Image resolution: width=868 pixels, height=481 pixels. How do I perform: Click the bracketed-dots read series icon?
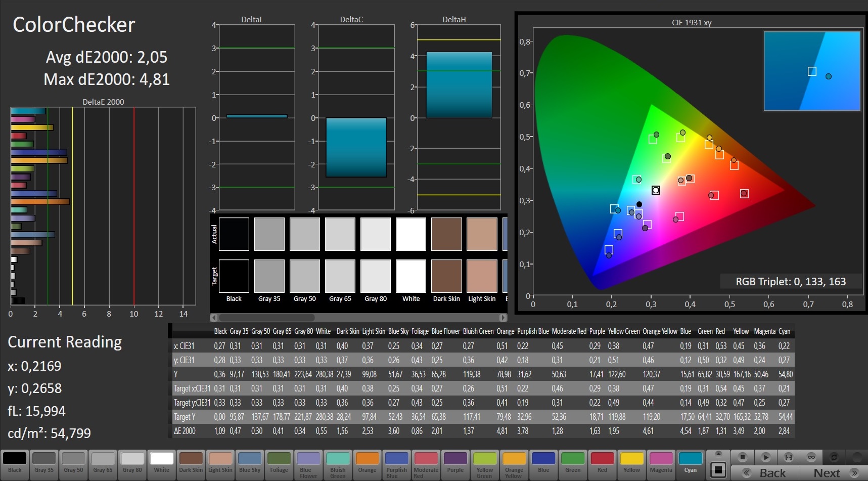pos(788,457)
